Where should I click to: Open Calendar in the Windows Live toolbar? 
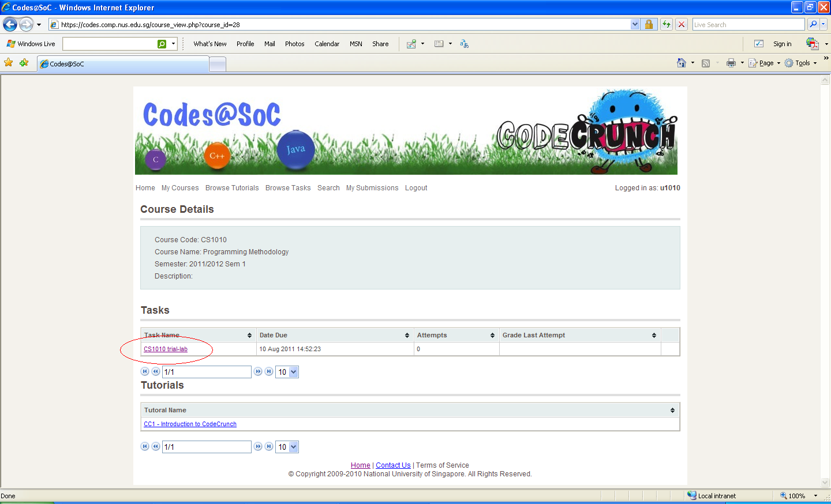click(x=327, y=44)
